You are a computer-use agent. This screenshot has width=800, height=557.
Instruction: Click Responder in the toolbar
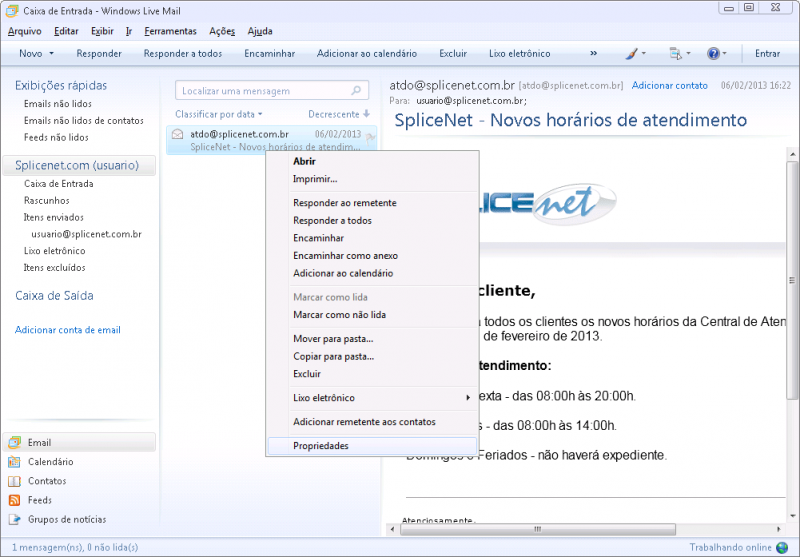99,54
